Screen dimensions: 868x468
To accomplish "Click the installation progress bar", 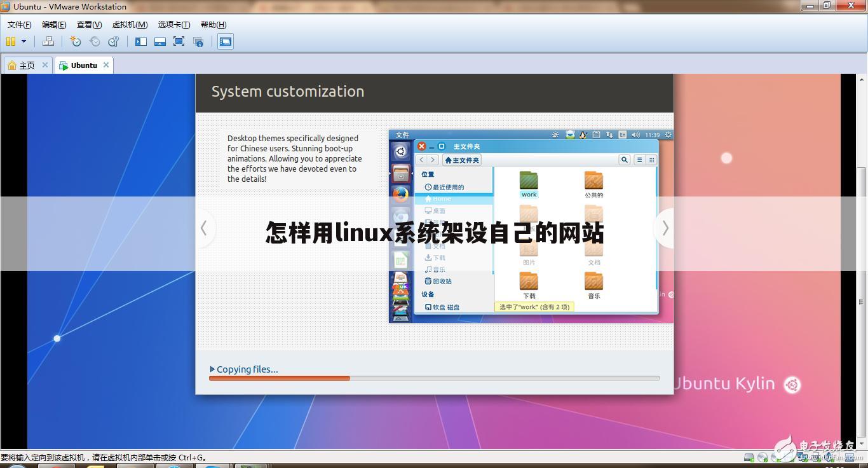I will [435, 378].
